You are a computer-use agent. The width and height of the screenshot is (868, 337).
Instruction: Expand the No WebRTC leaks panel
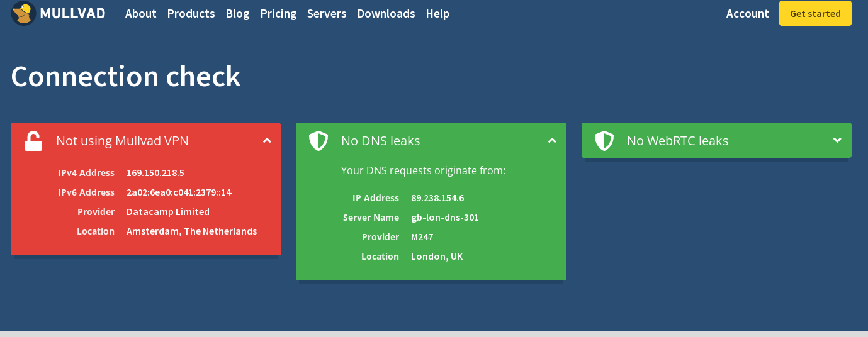click(x=837, y=140)
